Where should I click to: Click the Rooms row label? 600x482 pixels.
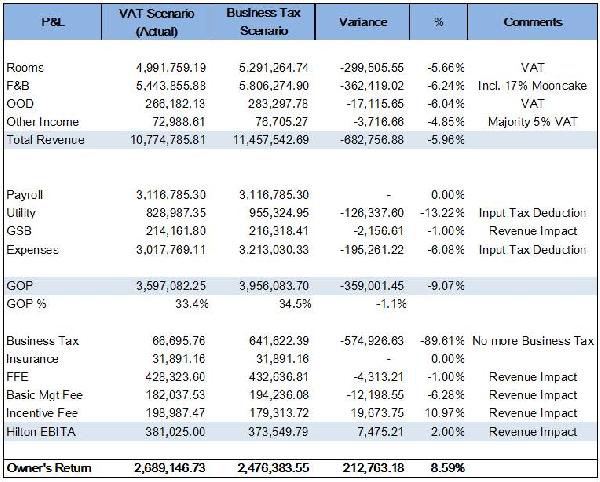tap(25, 68)
